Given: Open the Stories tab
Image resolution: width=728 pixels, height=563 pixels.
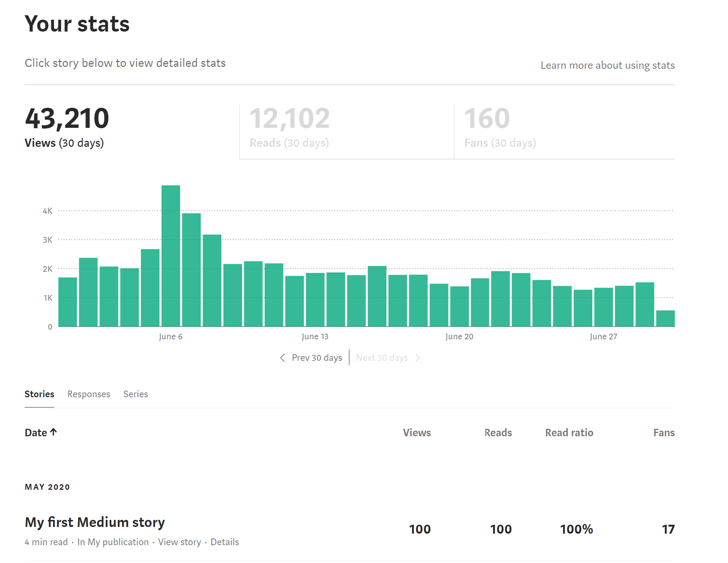Looking at the screenshot, I should [39, 394].
